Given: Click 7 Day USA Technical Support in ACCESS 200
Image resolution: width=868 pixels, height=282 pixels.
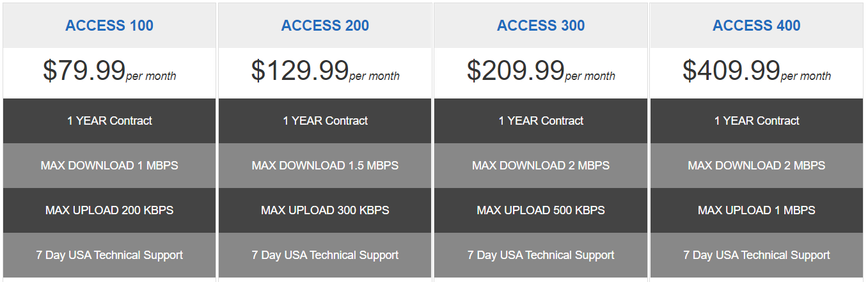Looking at the screenshot, I should [x=325, y=255].
